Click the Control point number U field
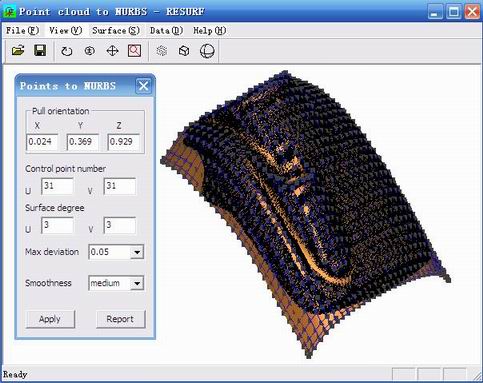Image resolution: width=483 pixels, height=383 pixels. (57, 186)
